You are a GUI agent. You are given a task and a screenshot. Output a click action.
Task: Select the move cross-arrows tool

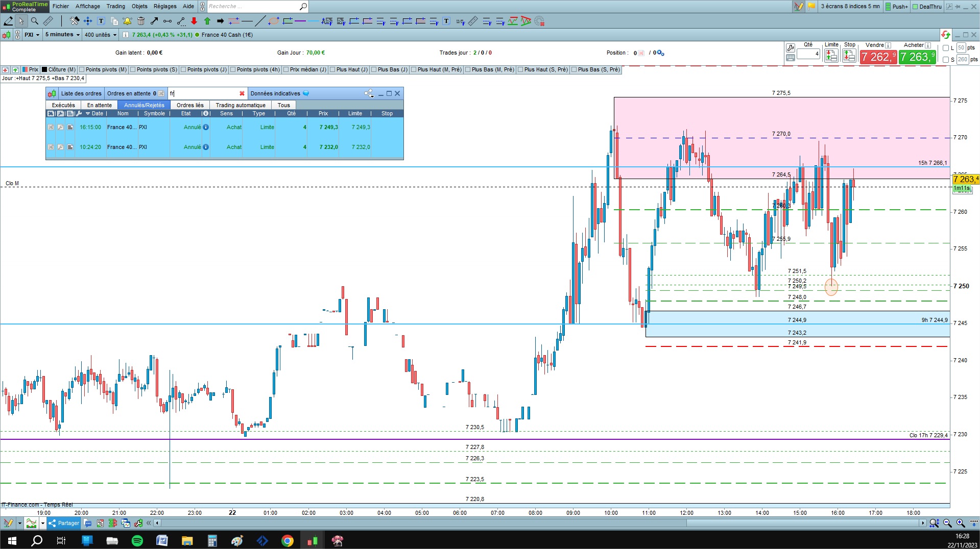click(88, 21)
